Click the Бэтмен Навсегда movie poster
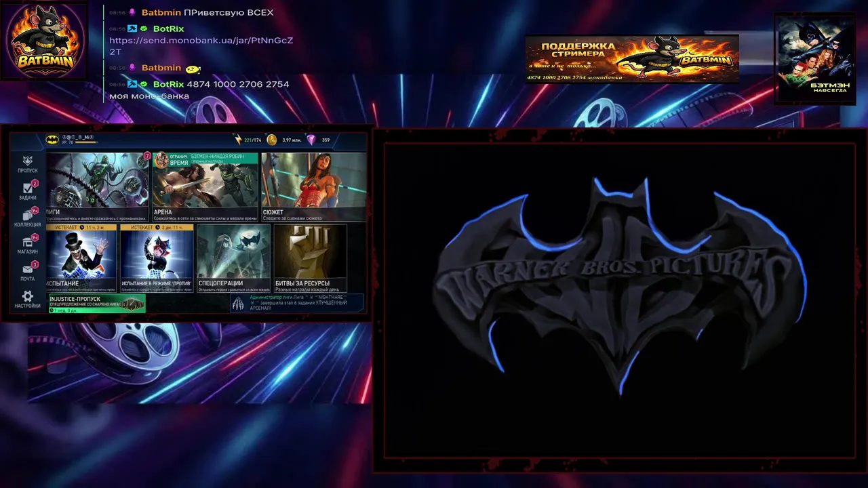 click(x=814, y=59)
